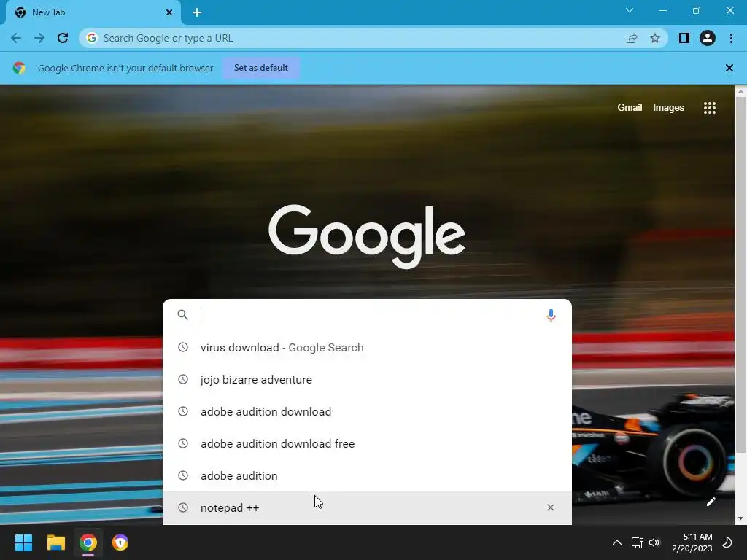747x560 pixels.
Task: Select the virus download suggestion
Action: [x=367, y=348]
